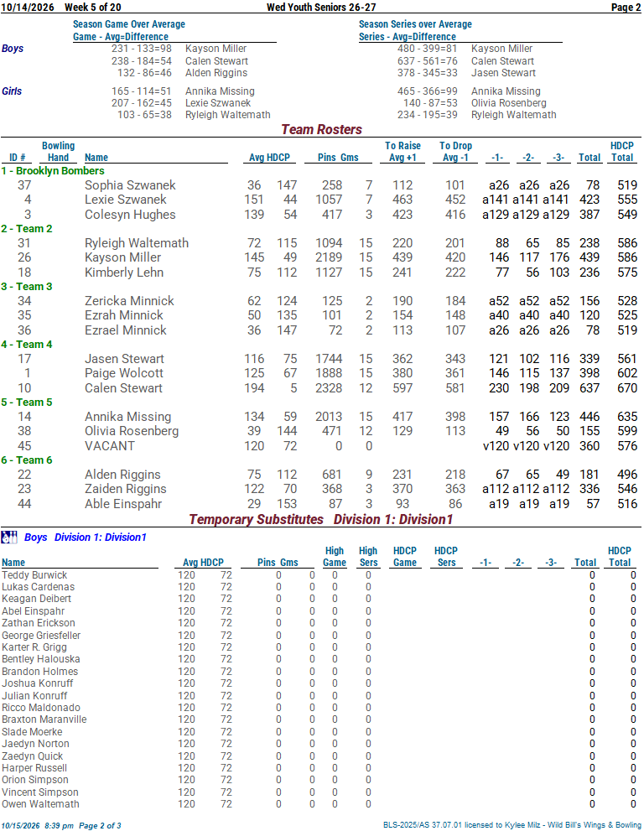This screenshot has width=644, height=831.
Task: Click Owen Waltemath in substitutes list
Action: pyautogui.click(x=40, y=803)
